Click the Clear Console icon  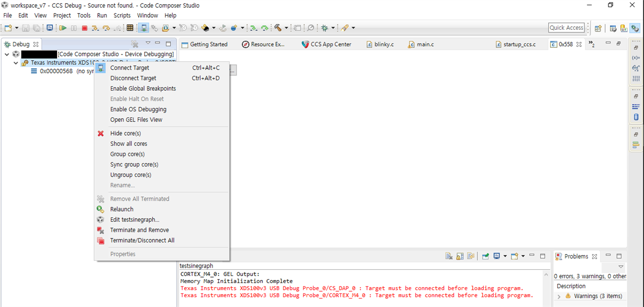pyautogui.click(x=449, y=256)
